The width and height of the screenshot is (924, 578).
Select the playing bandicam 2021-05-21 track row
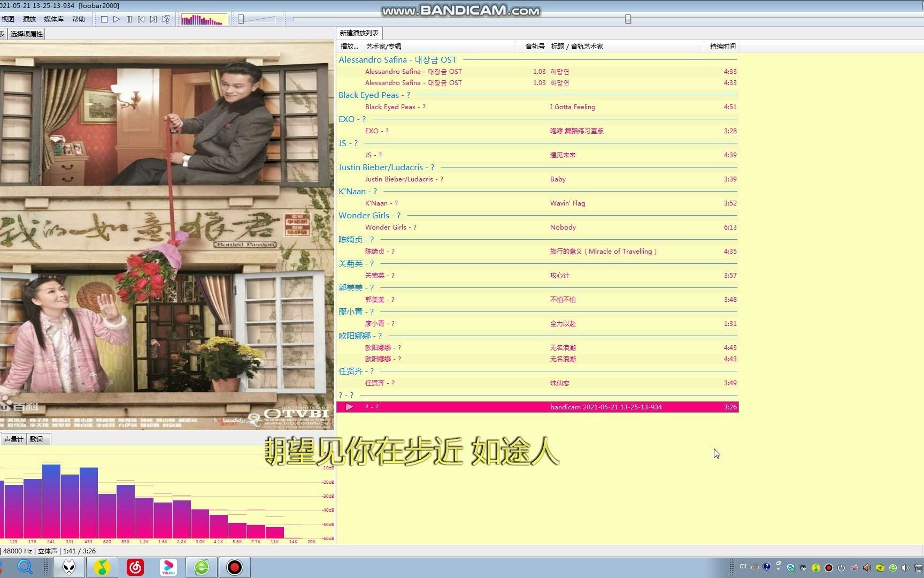coord(537,407)
